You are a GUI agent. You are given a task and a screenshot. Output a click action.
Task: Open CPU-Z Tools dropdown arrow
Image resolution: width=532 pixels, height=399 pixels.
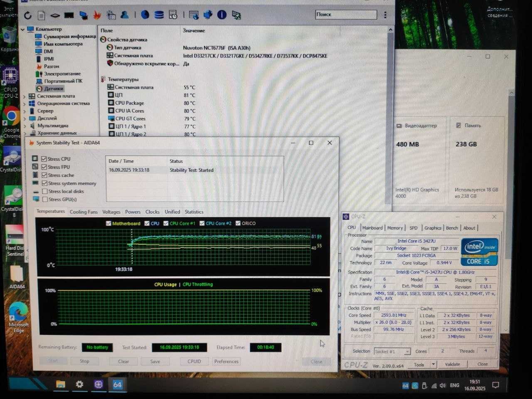(433, 365)
